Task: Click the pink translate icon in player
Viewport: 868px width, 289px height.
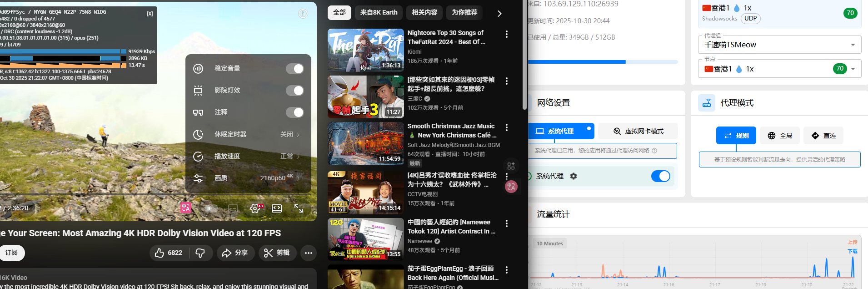Action: tap(186, 208)
